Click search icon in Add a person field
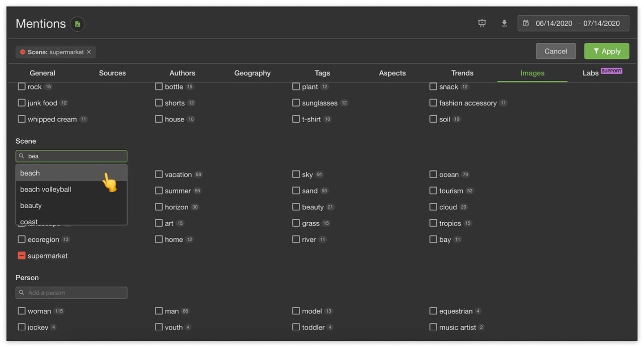This screenshot has height=347, width=644. click(22, 293)
